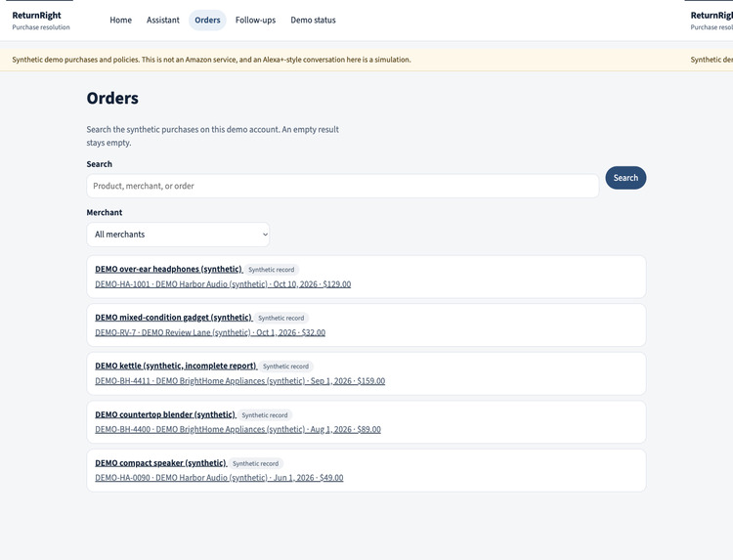The height and width of the screenshot is (560, 733).
Task: Focus the Product, merchant, or order search field
Action: 343,186
